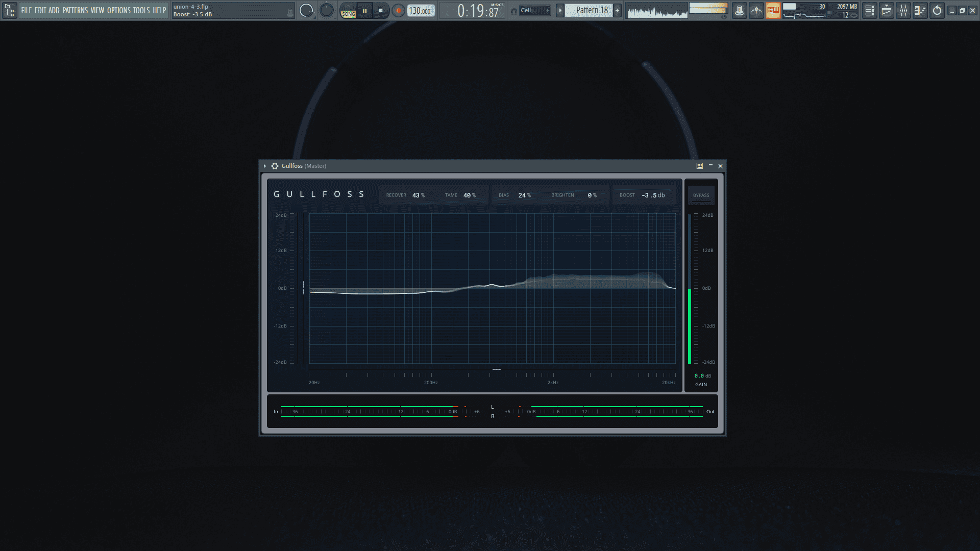Toggle Pat/Song mode switch
The height and width of the screenshot is (551, 980).
pyautogui.click(x=349, y=11)
